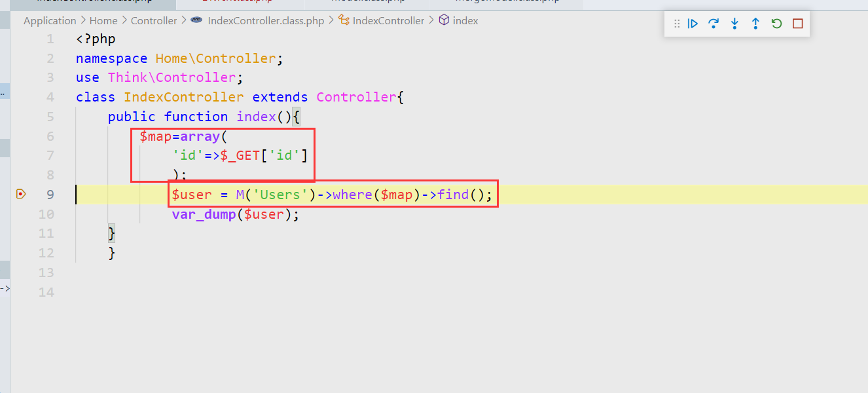The image size is (868, 393).
Task: Click 'Think\Controller' in the use statement
Action: coord(172,77)
